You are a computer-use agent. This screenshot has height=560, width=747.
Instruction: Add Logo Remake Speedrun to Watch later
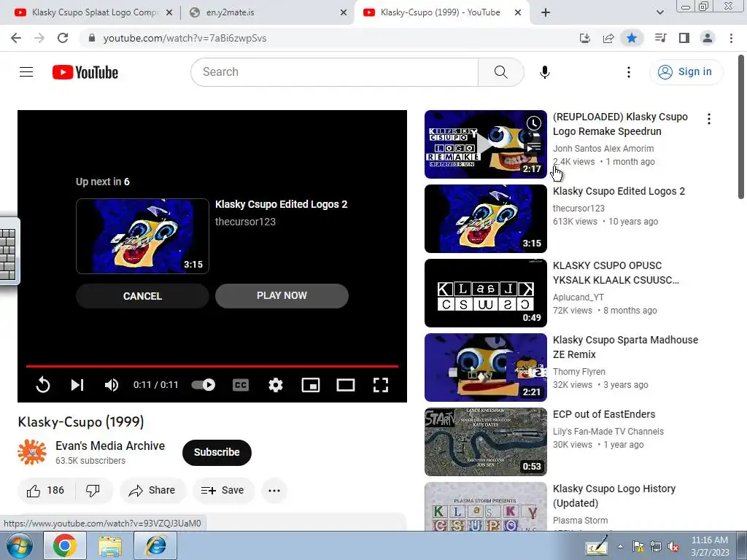click(533, 123)
